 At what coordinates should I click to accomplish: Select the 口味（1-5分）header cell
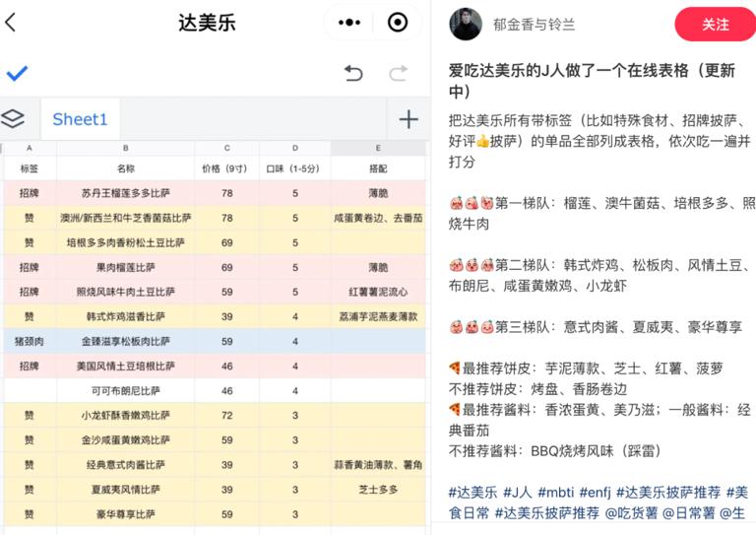click(x=295, y=168)
